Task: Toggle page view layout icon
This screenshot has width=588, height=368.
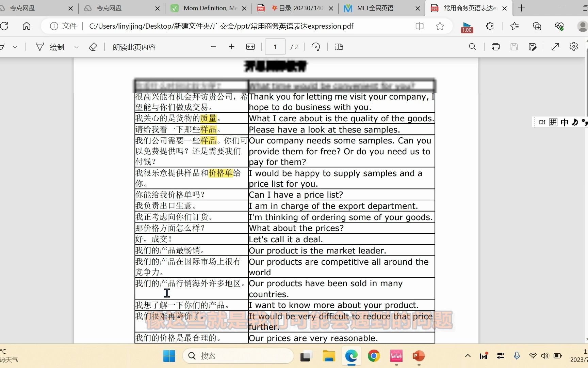Action: (339, 47)
